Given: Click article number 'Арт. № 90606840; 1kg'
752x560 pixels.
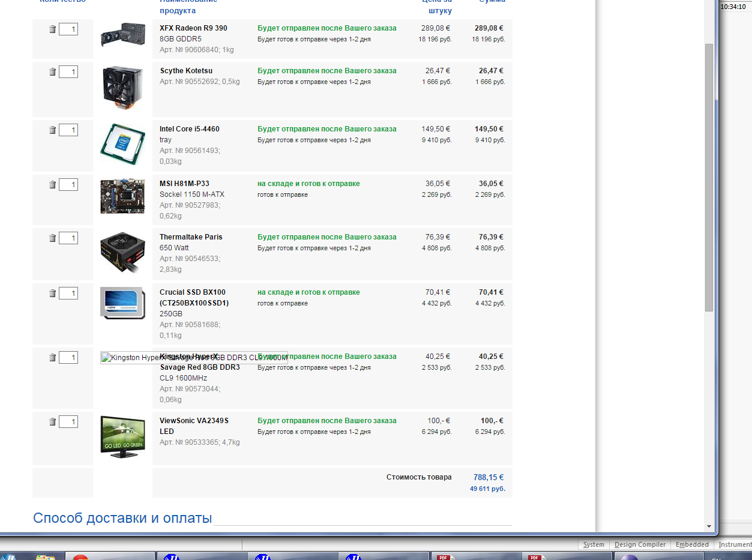Looking at the screenshot, I should coord(197,50).
